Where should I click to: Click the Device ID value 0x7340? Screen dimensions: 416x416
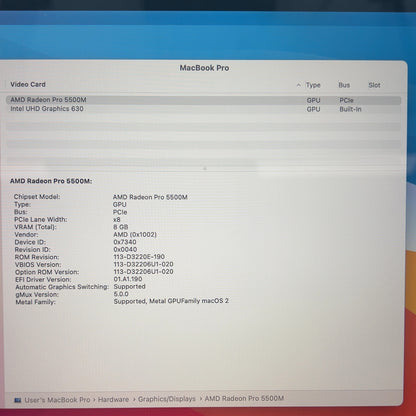[125, 242]
